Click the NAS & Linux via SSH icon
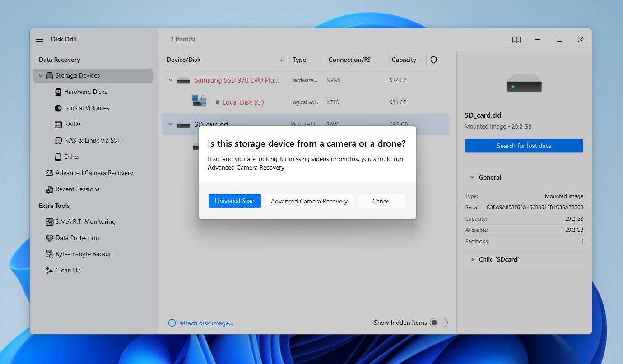Image resolution: width=623 pixels, height=364 pixels. 58,141
